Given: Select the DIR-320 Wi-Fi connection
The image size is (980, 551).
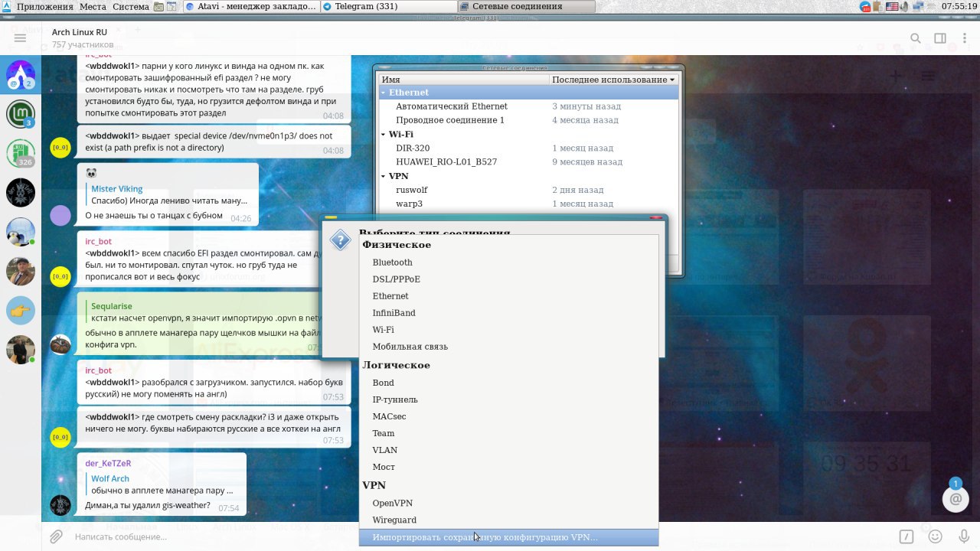Looking at the screenshot, I should 528,148.
